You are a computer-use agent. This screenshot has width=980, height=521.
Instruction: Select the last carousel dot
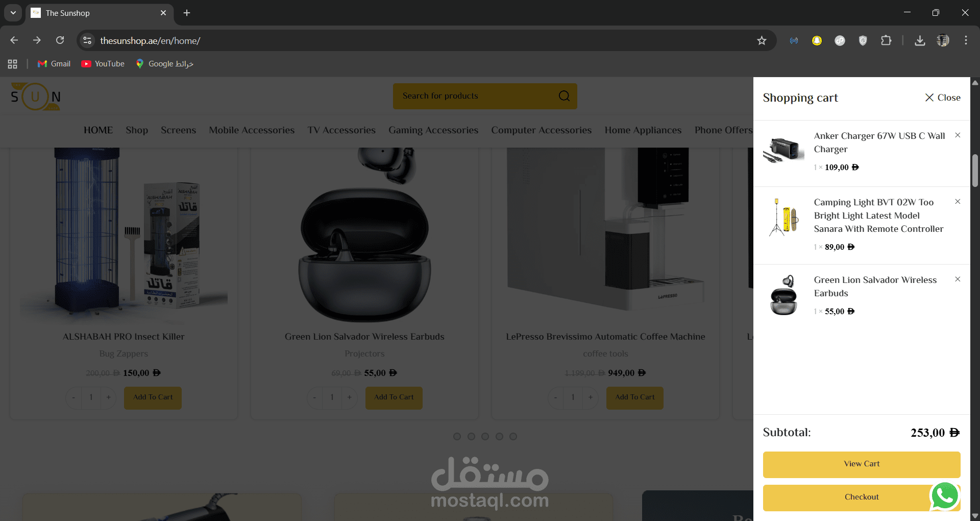pyautogui.click(x=513, y=437)
